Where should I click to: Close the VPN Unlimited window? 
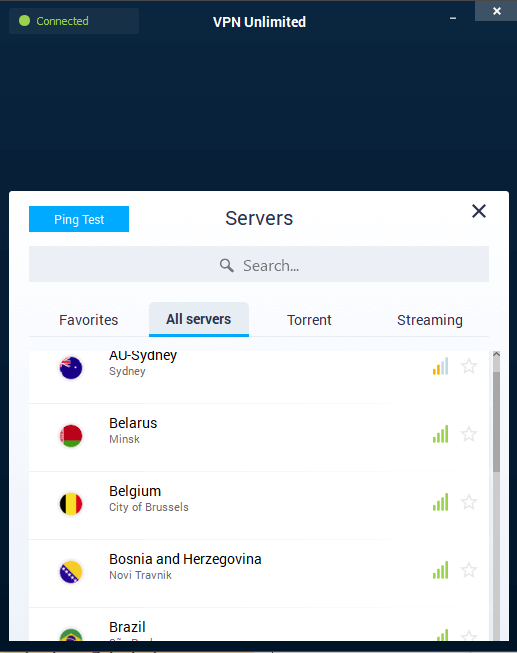(x=496, y=11)
